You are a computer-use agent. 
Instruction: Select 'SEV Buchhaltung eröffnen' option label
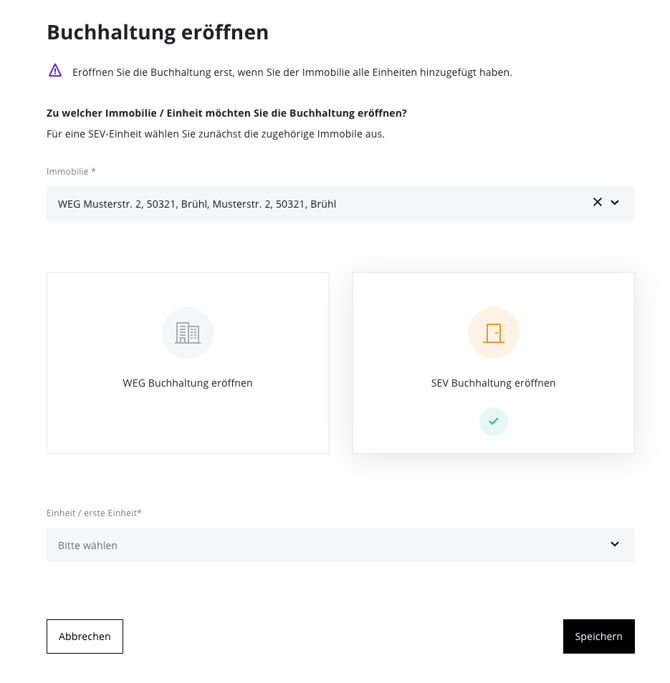[493, 383]
